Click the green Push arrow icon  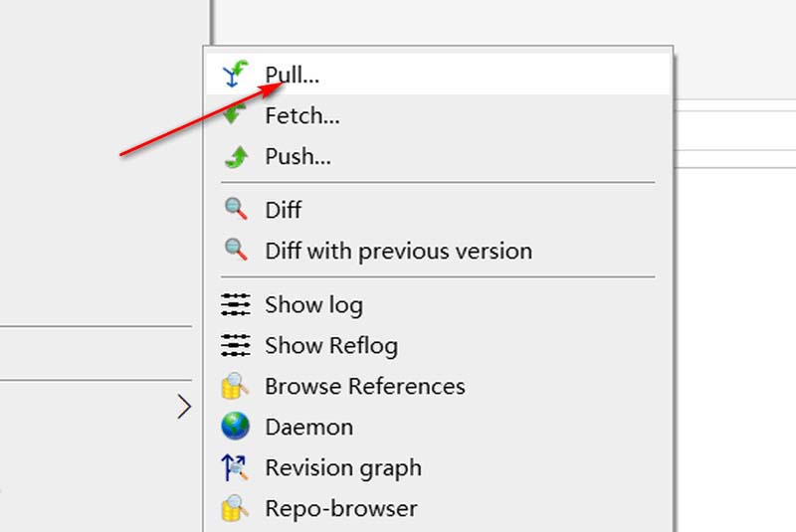tap(235, 157)
